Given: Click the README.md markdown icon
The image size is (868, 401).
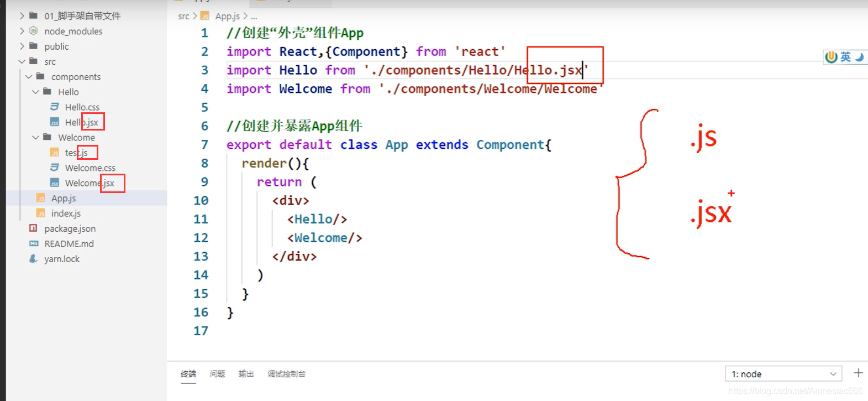Looking at the screenshot, I should [34, 243].
